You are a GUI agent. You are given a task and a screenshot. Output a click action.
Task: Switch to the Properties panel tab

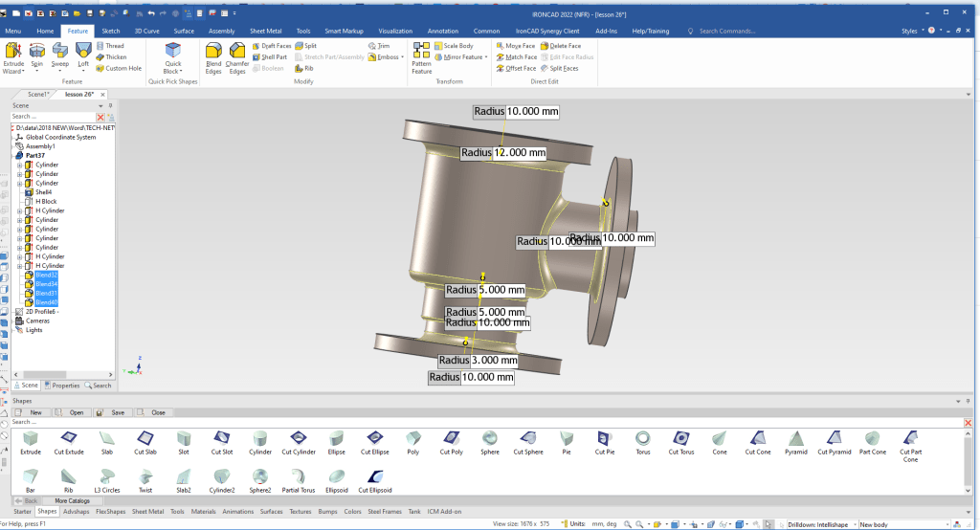[x=61, y=386]
